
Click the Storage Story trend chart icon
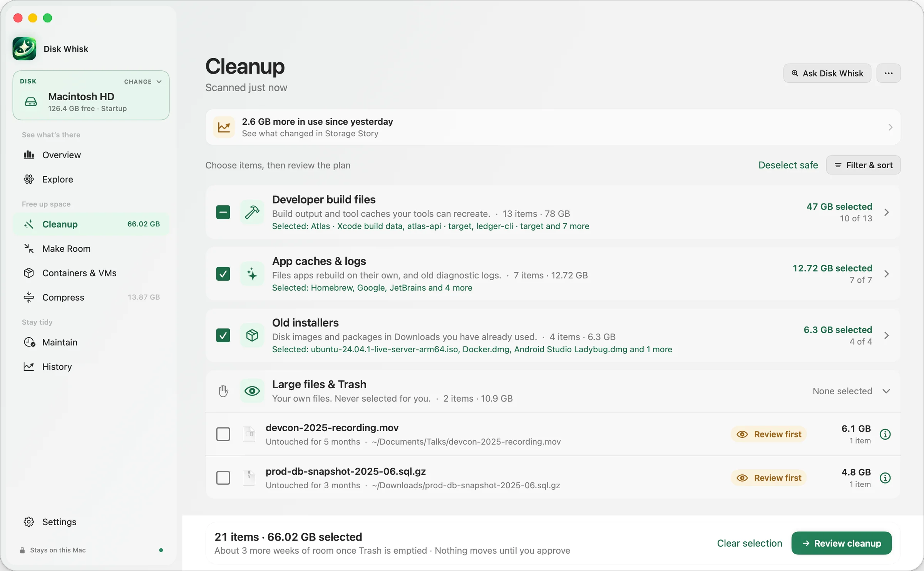tap(224, 127)
